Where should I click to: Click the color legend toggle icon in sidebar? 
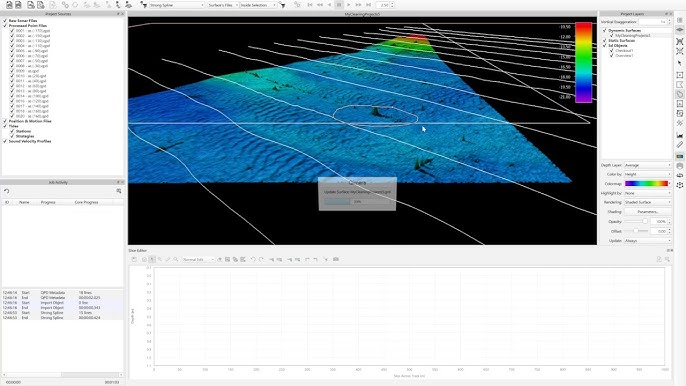679,156
